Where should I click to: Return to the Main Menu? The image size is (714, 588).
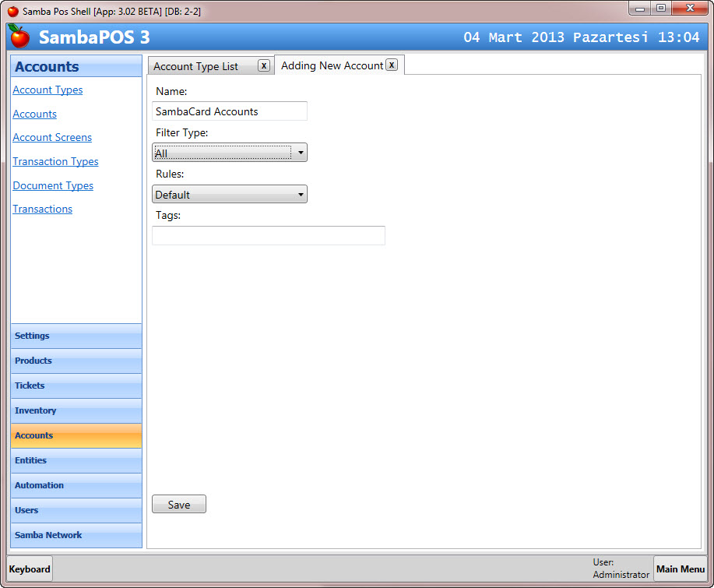pos(680,569)
